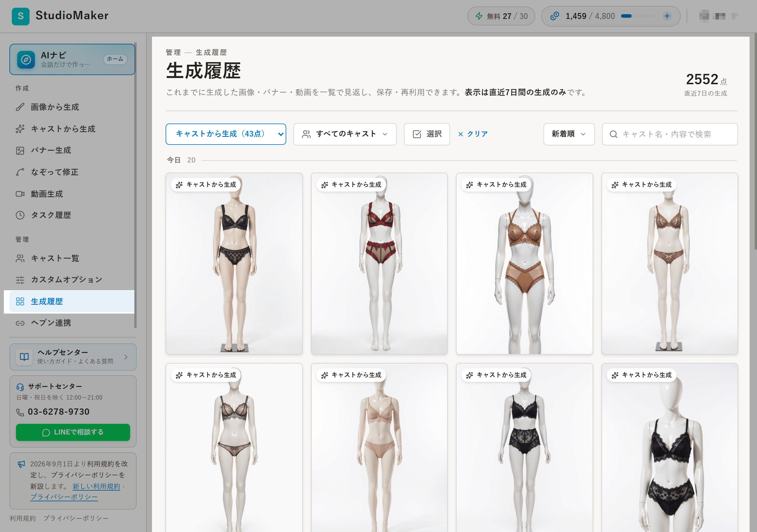Expand the すべてのキャスト filter dropdown
757x532 pixels.
click(x=345, y=134)
